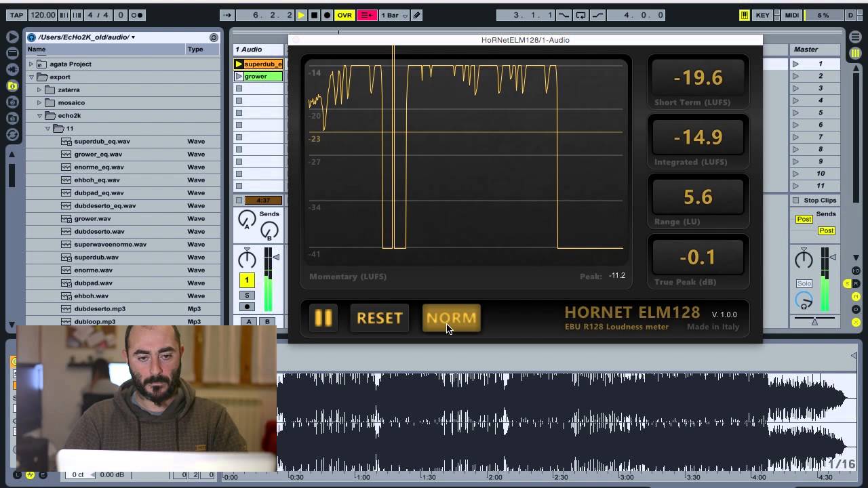Toggle the Draw Mode pencil
Viewport: 868px width, 488px height.
(x=417, y=15)
